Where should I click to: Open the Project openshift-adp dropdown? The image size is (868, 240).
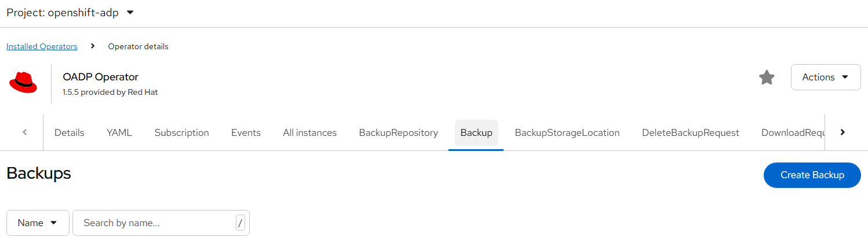point(71,13)
